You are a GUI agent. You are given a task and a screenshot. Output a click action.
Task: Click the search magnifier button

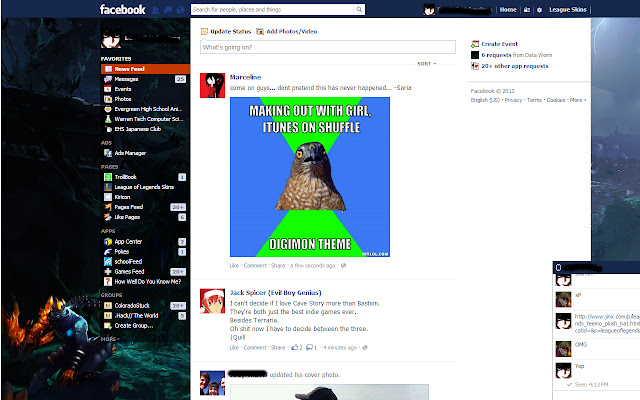359,9
